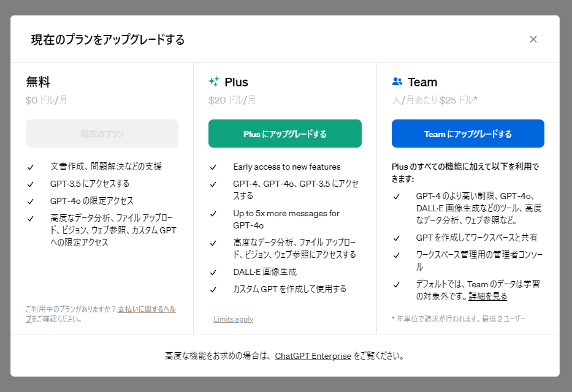Click the disabled '現在のプラン' button
Screen dimensions: 572x392
click(101, 134)
